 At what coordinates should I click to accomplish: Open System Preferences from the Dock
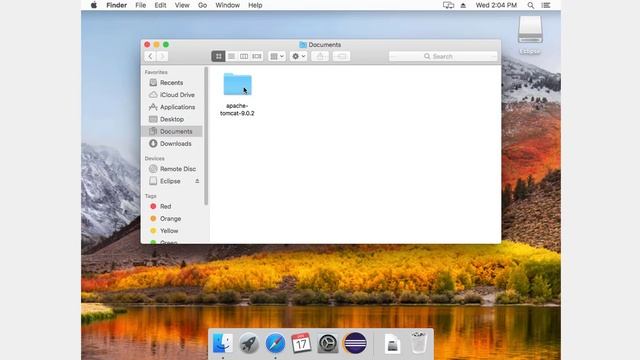pos(328,343)
